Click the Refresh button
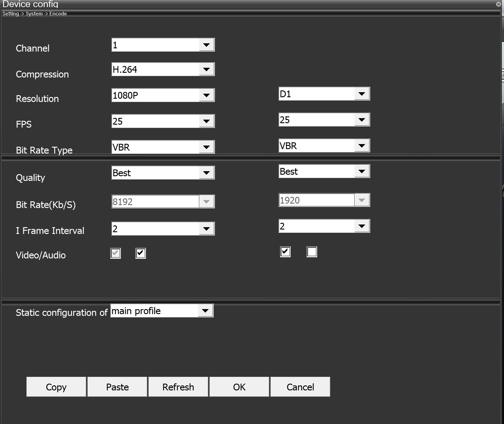The width and height of the screenshot is (504, 424). click(178, 387)
